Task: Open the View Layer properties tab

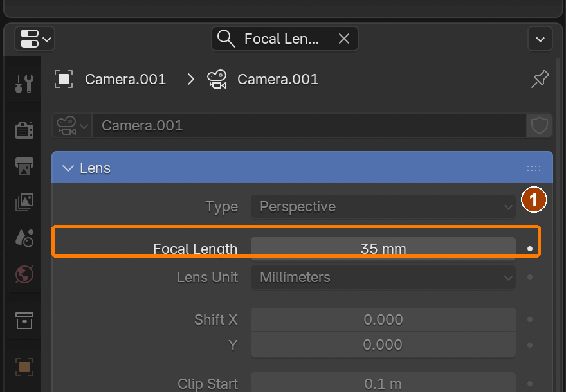Action: click(x=24, y=202)
